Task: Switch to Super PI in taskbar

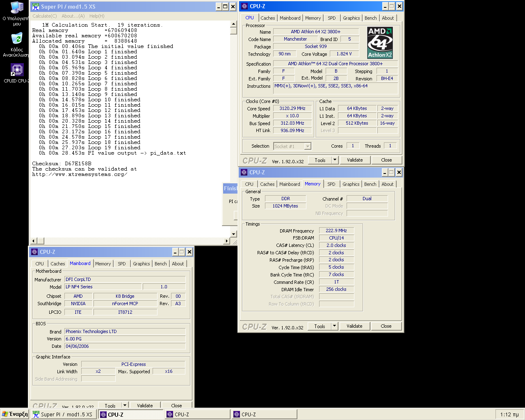Action: click(64, 414)
